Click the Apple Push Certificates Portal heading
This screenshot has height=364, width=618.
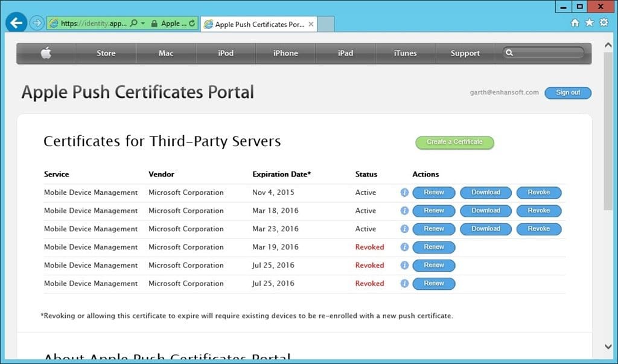coord(138,92)
